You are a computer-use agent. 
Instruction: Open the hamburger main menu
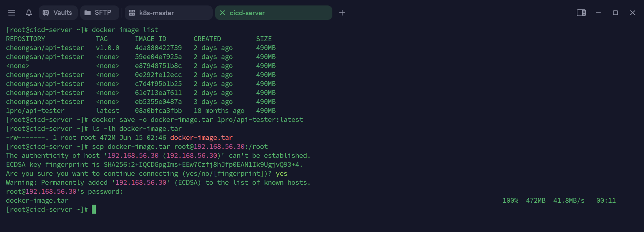[x=12, y=13]
